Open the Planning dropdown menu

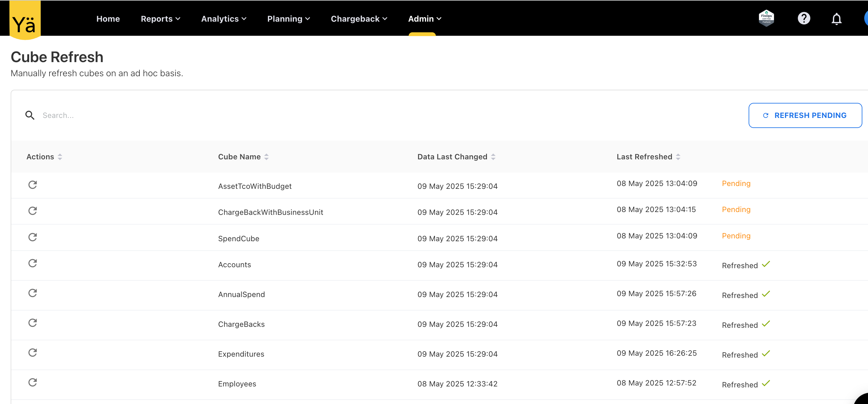[x=288, y=19]
